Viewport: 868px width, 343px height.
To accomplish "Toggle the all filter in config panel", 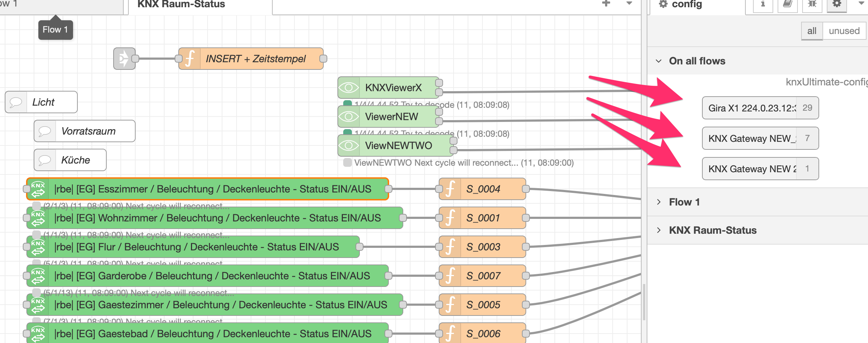I will [x=812, y=31].
